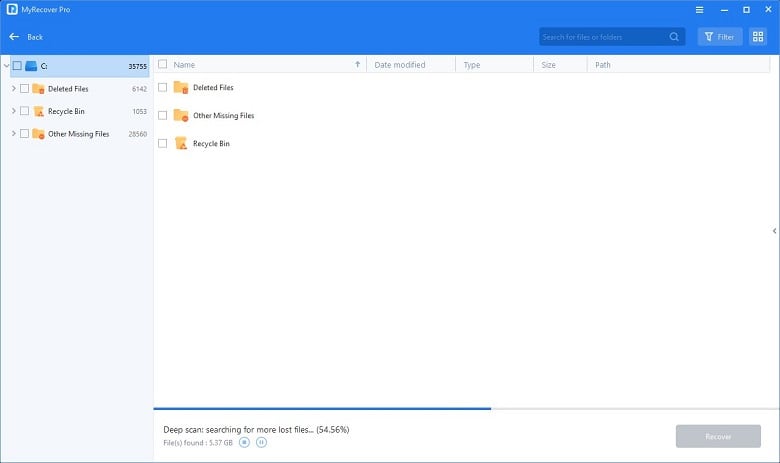This screenshot has height=463, width=780.
Task: Expand the Other Missing Files tree node
Action: tap(13, 133)
